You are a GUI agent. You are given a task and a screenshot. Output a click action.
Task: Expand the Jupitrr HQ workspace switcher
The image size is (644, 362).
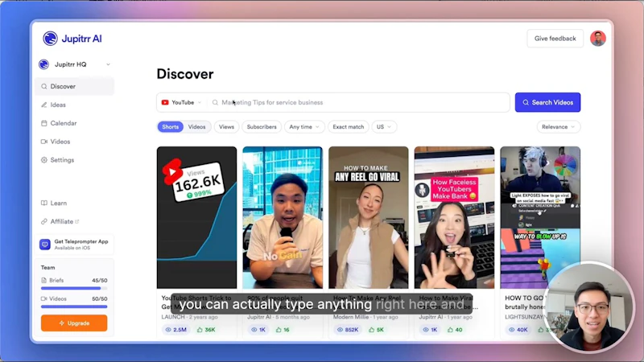click(x=74, y=64)
